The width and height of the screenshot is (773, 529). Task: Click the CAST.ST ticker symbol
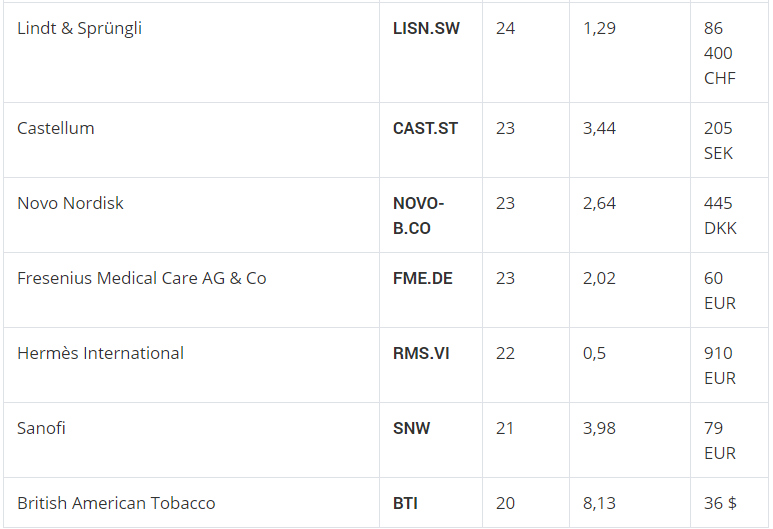(x=425, y=129)
